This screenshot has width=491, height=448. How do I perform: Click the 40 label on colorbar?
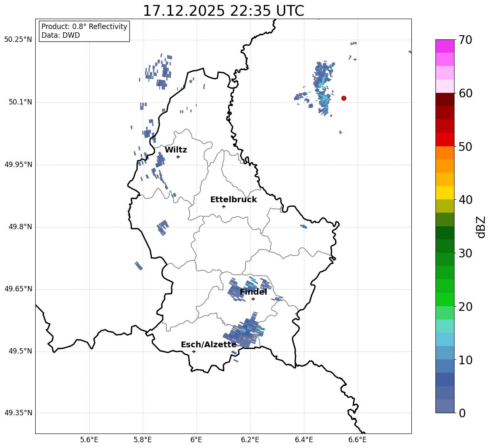tap(465, 200)
